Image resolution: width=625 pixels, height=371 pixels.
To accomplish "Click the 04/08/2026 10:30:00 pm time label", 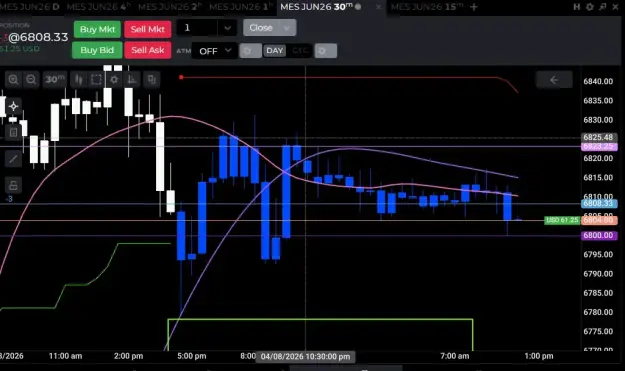I will pos(305,357).
